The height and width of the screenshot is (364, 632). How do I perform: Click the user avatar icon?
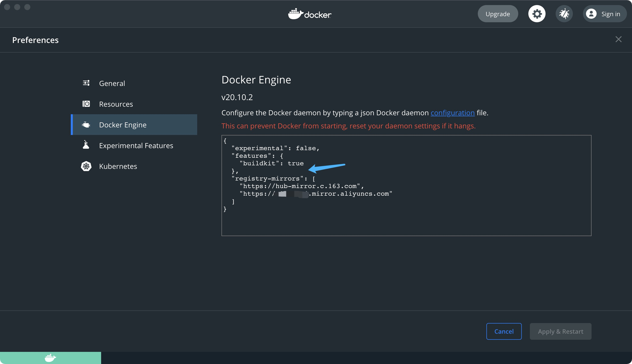[591, 14]
